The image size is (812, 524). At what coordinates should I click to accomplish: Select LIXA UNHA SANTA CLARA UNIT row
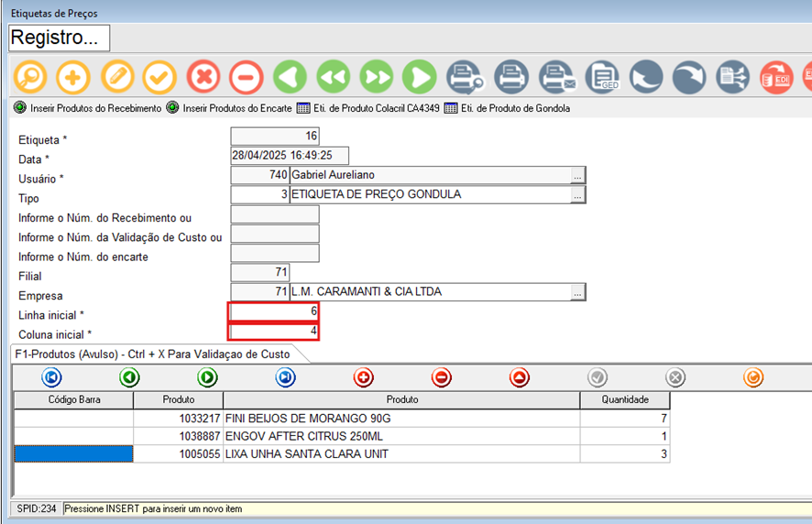click(x=342, y=454)
